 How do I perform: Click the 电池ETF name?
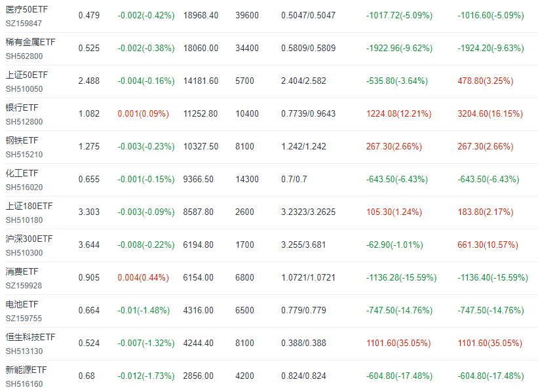coord(22,304)
